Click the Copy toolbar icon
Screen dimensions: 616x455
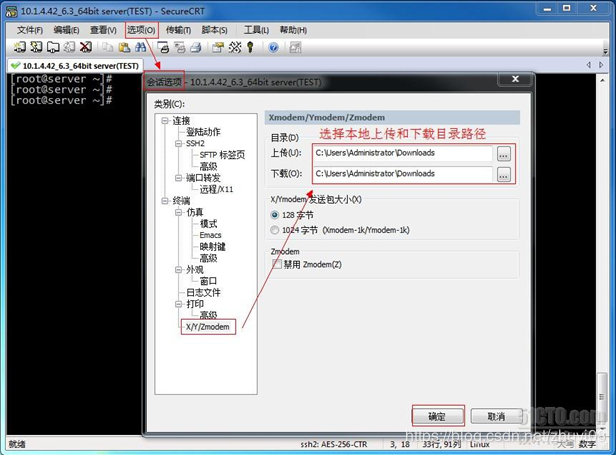(x=108, y=48)
